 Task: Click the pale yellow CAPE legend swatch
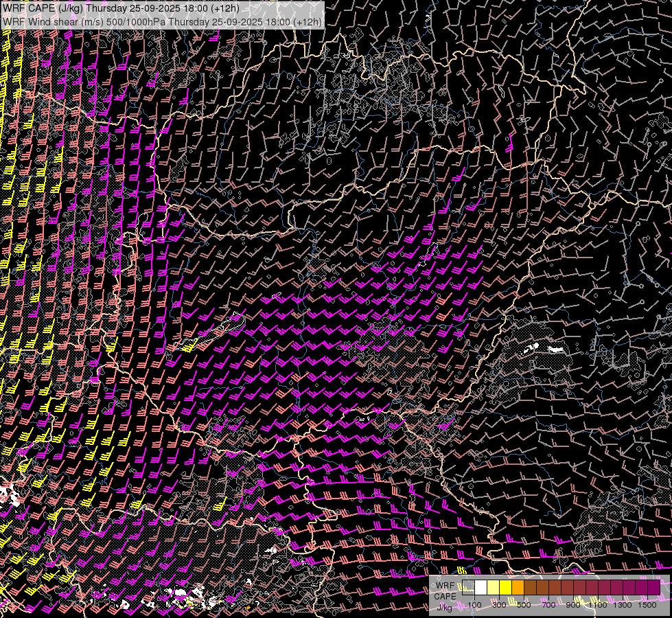click(493, 587)
